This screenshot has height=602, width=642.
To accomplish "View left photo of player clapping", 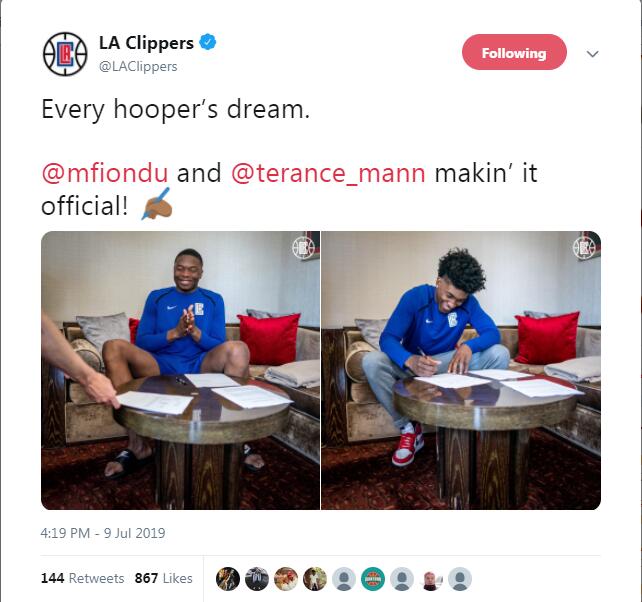I will (181, 370).
